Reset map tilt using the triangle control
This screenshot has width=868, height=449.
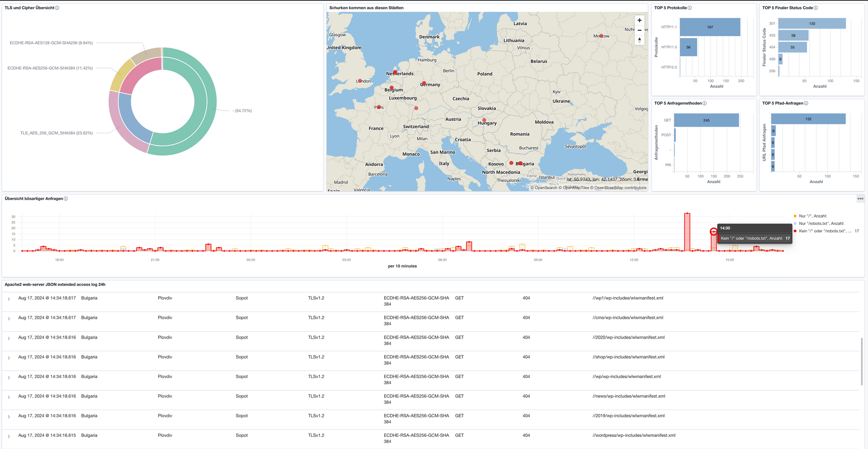[639, 40]
